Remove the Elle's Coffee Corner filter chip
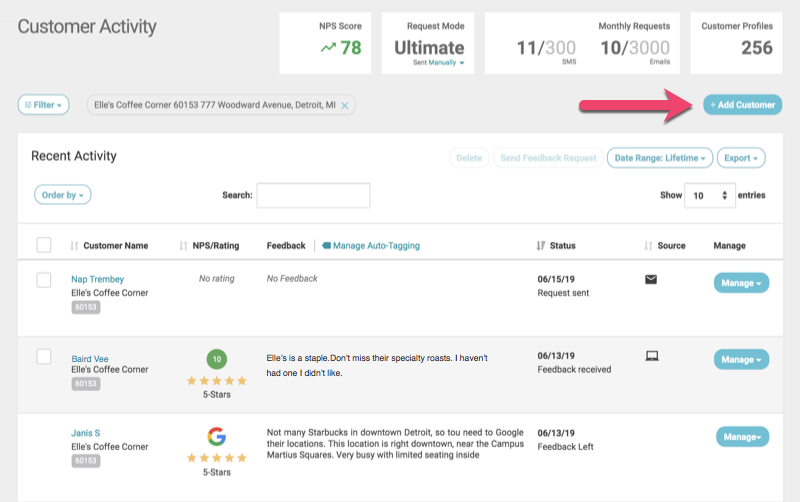The width and height of the screenshot is (800, 502). [x=345, y=105]
